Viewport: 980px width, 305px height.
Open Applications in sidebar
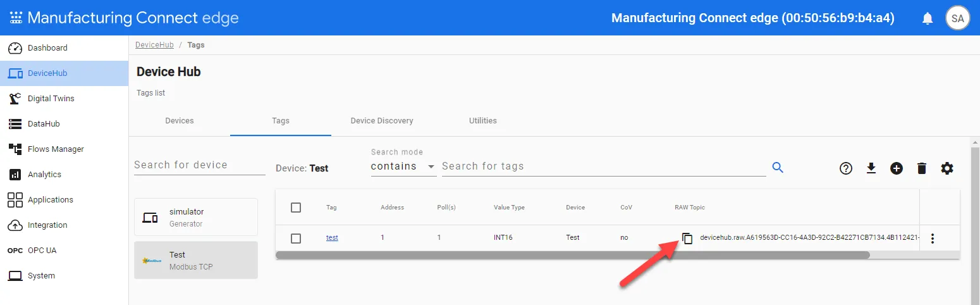coord(64,200)
